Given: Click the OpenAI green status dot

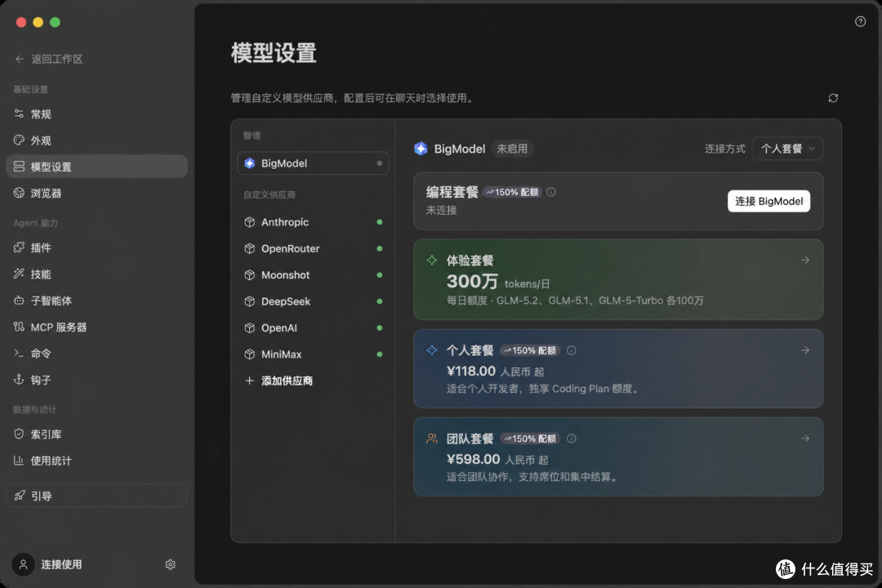Looking at the screenshot, I should pos(380,328).
